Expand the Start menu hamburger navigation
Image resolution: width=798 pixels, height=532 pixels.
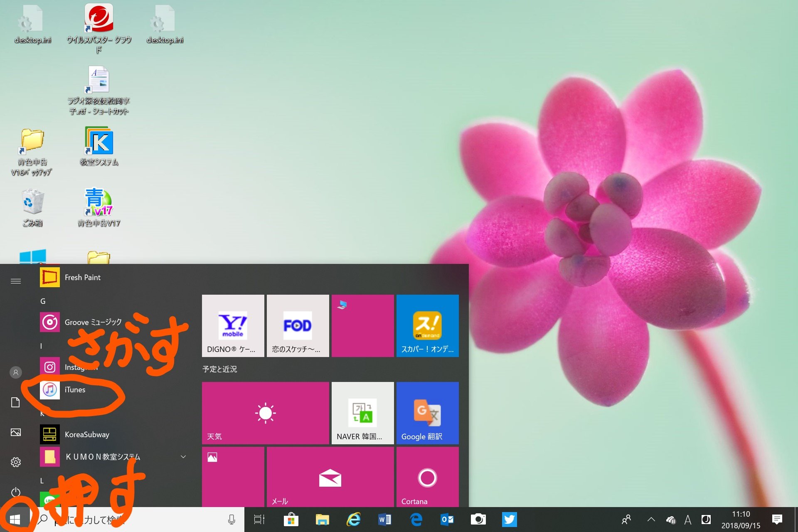[16, 281]
